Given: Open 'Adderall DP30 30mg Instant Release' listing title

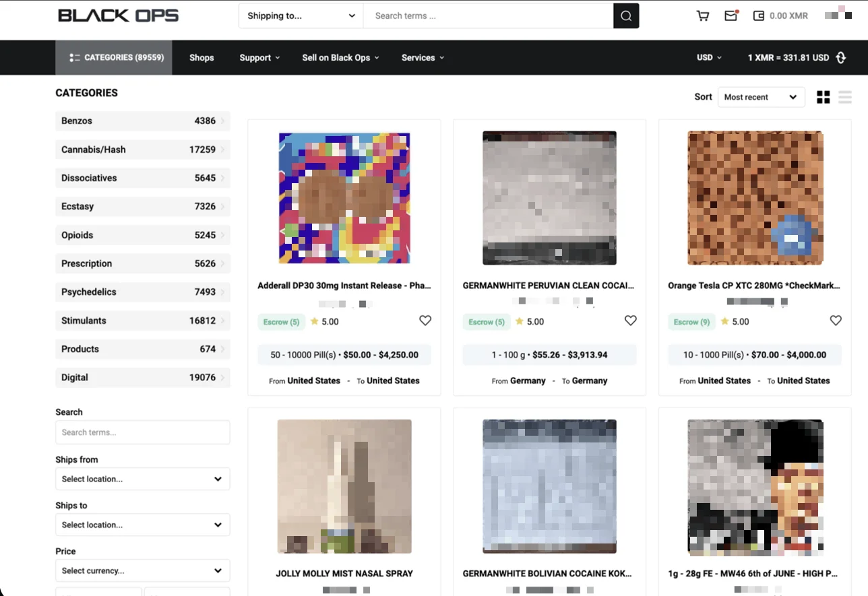Looking at the screenshot, I should coord(344,286).
